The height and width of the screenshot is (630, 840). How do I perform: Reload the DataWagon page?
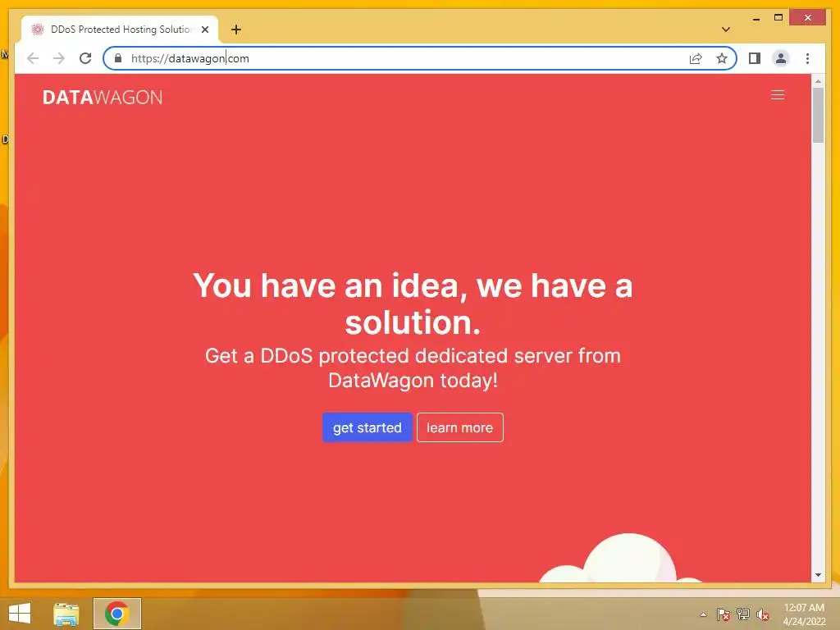(85, 58)
